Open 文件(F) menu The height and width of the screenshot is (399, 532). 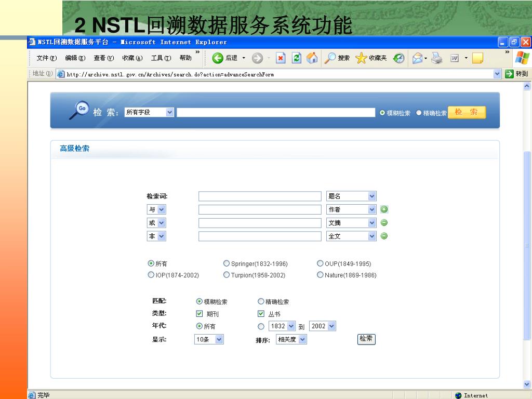tap(47, 58)
